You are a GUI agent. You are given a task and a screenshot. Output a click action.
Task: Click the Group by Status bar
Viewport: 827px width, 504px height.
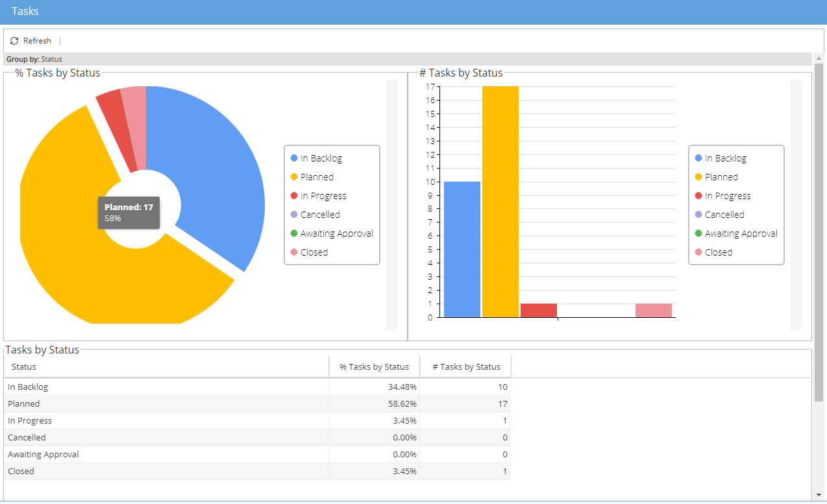408,59
